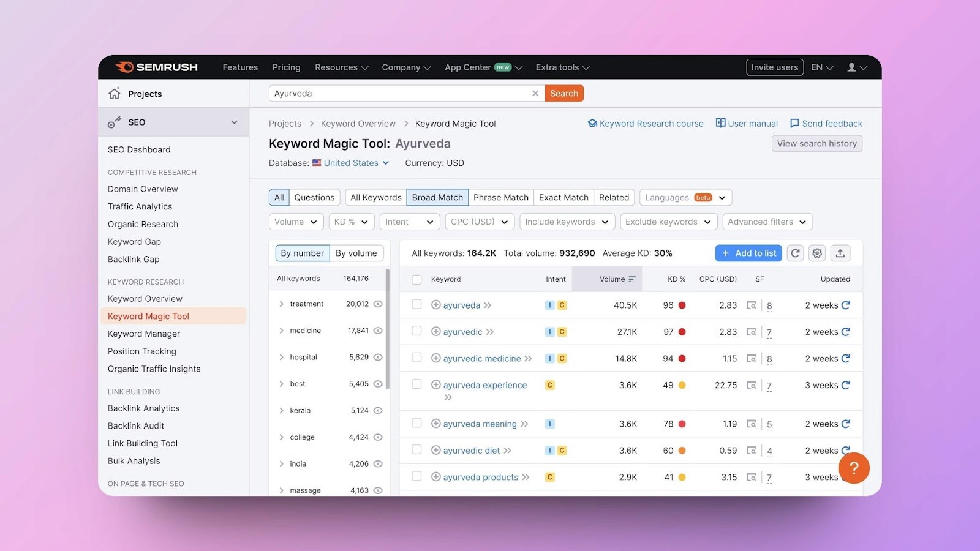Click the Semrush logo
This screenshot has height=551, width=980.
157,67
